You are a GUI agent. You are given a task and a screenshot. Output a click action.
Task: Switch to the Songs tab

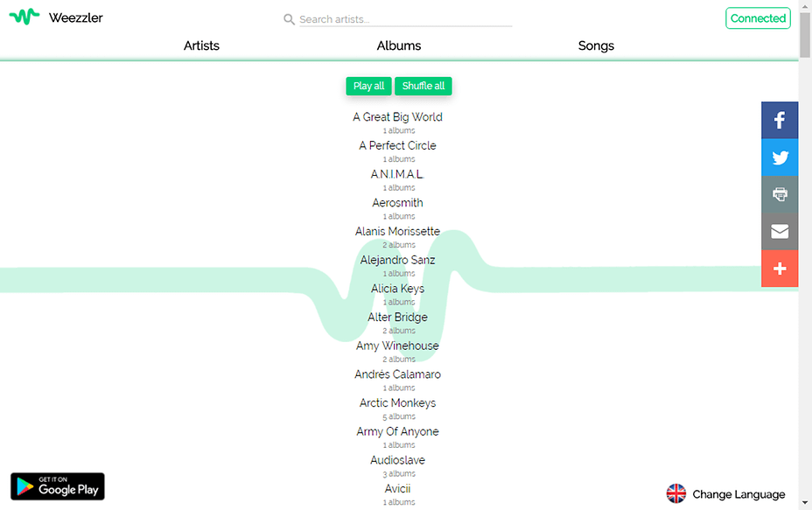596,45
